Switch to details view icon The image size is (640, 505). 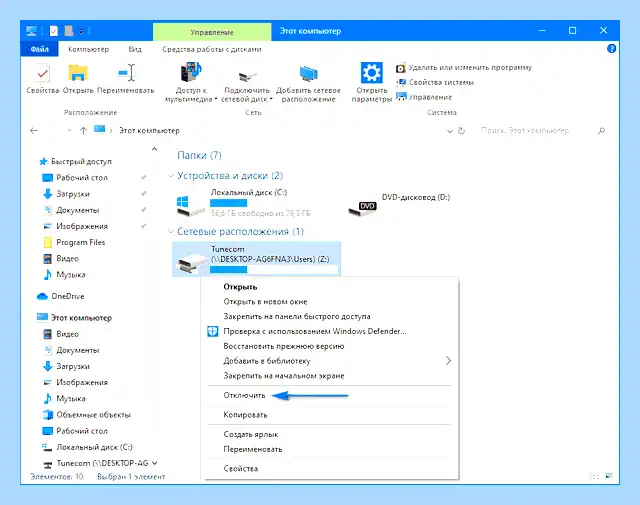(594, 476)
